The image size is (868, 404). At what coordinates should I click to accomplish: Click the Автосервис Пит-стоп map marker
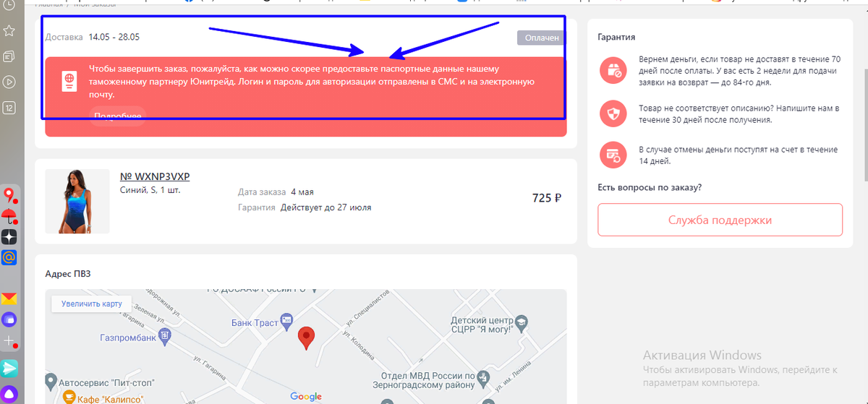(x=51, y=380)
